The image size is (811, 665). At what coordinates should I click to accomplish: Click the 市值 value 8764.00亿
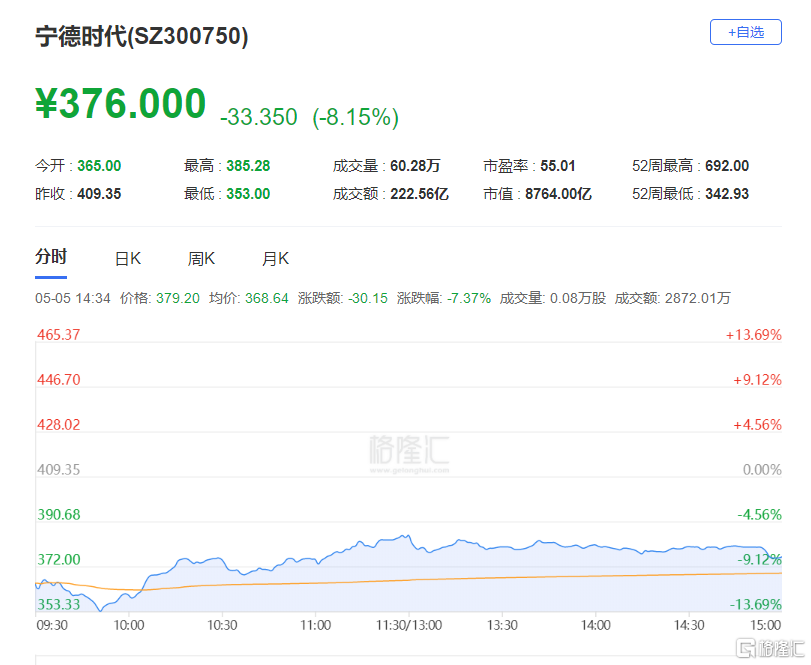pos(558,194)
